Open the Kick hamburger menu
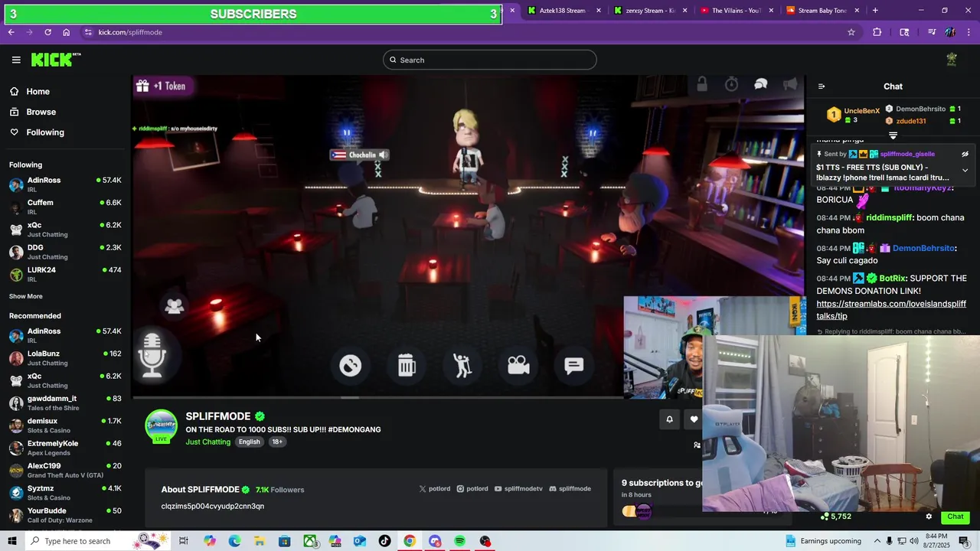 [x=16, y=60]
